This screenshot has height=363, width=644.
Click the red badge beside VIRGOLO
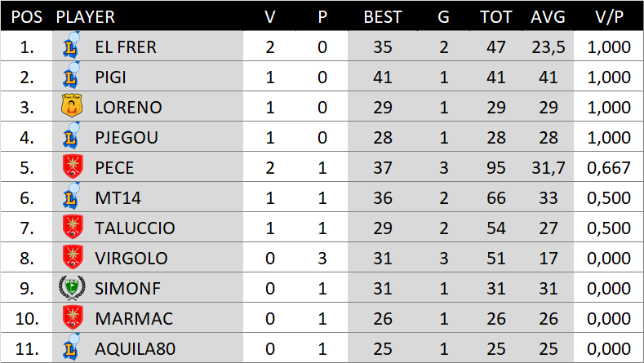(72, 258)
